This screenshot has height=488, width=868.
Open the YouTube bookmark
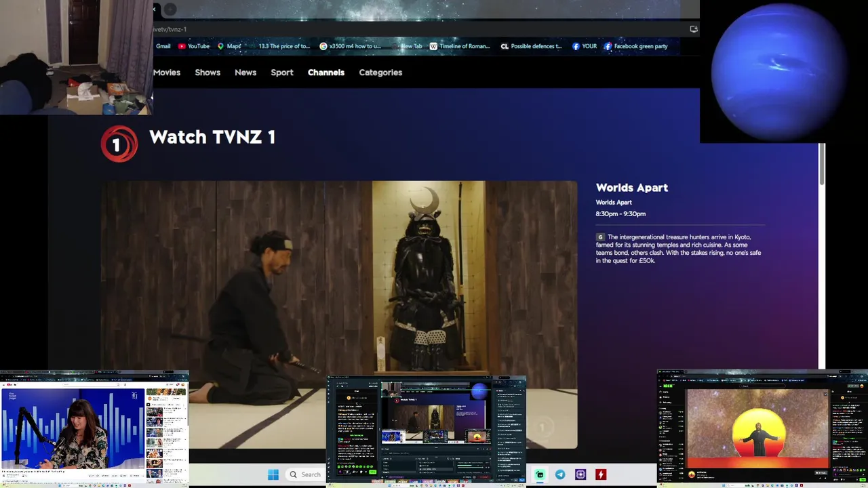pos(194,46)
